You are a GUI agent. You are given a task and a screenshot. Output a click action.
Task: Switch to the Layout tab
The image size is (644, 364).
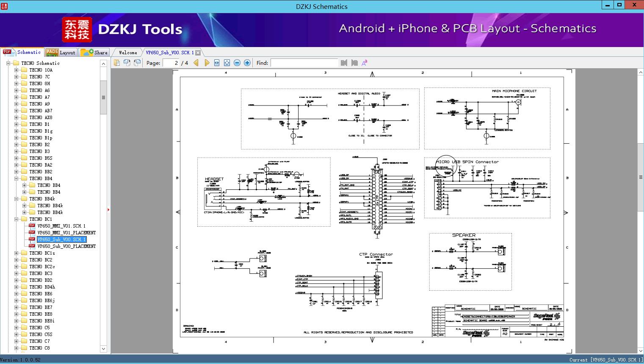click(61, 52)
